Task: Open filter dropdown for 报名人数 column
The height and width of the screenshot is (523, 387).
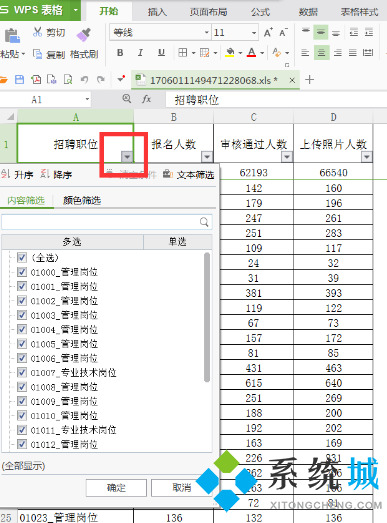Action: tap(207, 156)
